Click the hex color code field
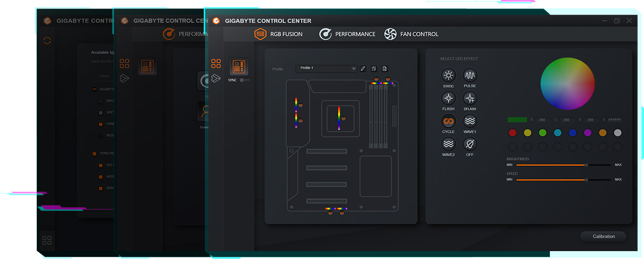The height and width of the screenshot is (259, 644). [x=615, y=120]
